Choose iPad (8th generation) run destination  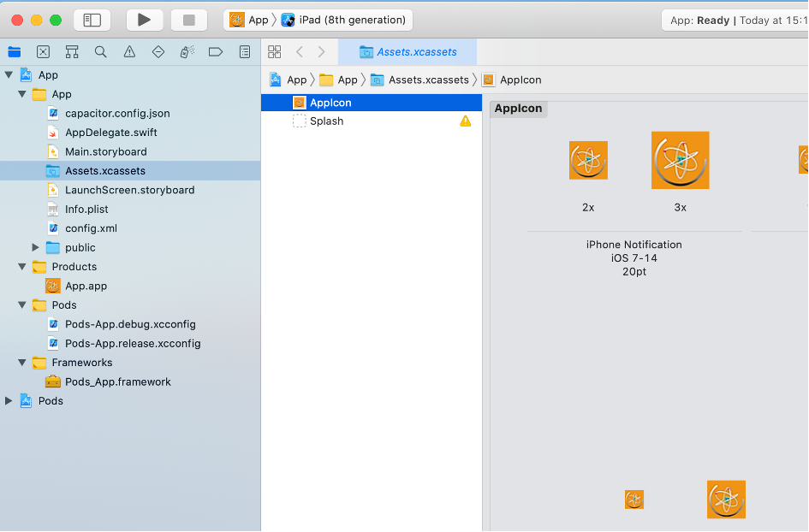tap(344, 21)
